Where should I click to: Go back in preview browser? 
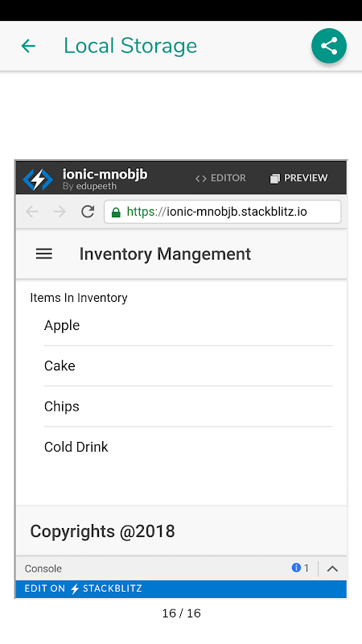(x=32, y=212)
